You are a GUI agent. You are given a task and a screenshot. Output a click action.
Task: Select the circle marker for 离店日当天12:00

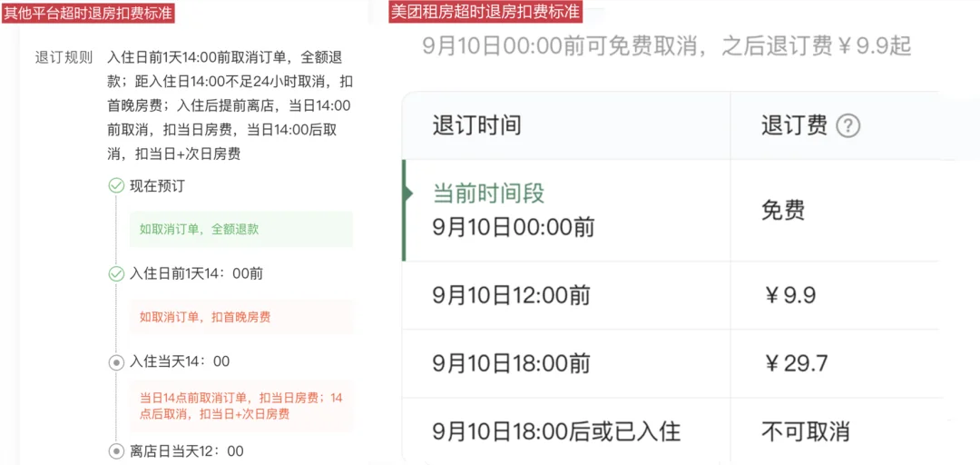tap(116, 450)
